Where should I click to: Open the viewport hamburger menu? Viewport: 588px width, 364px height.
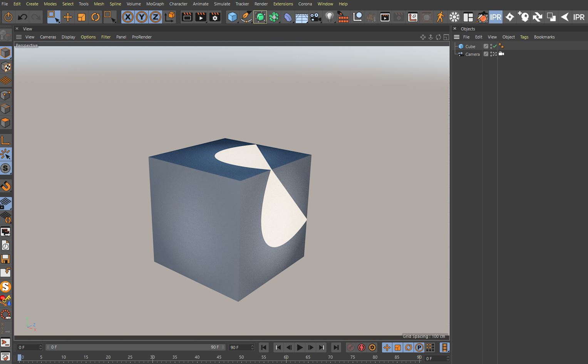pyautogui.click(x=19, y=37)
